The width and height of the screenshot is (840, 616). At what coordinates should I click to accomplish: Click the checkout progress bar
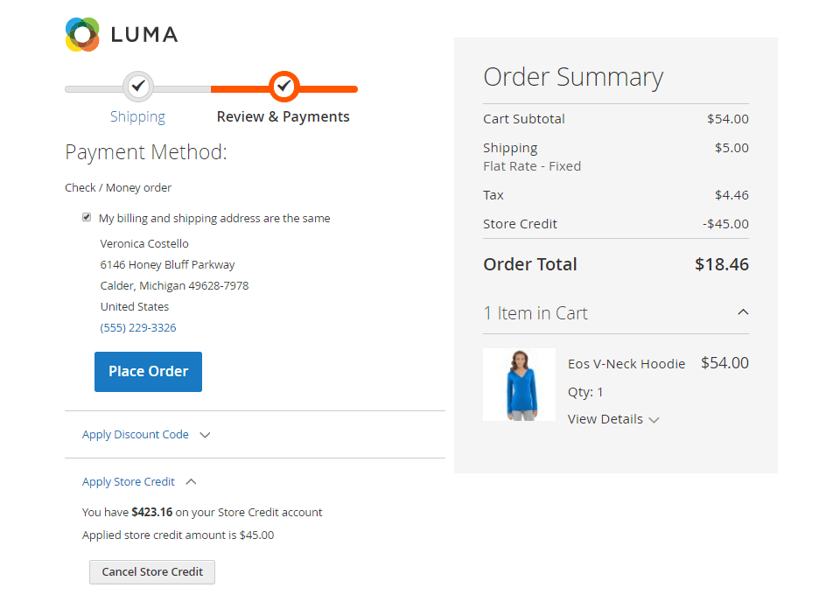[210, 88]
